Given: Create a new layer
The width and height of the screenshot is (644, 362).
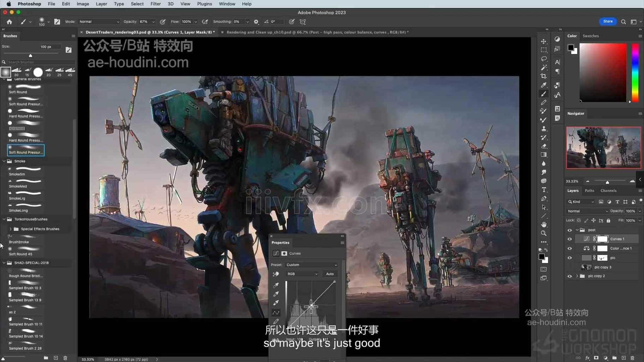Looking at the screenshot, I should [624, 358].
